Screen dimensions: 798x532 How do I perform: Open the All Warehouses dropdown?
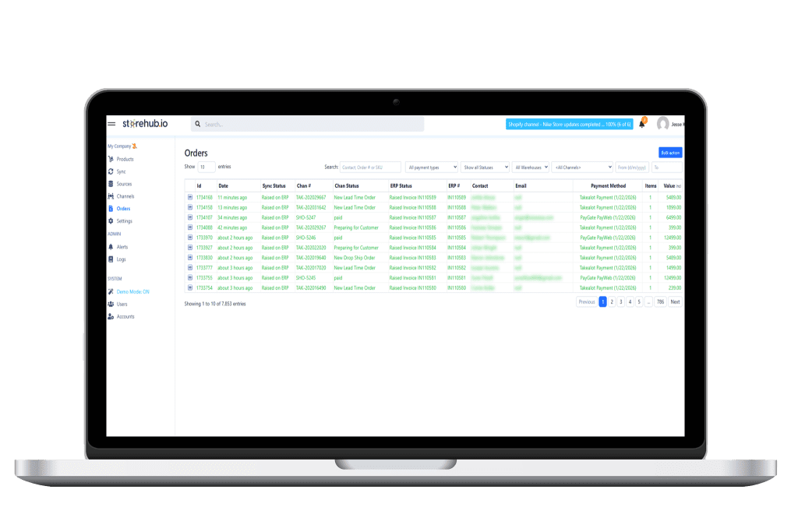(531, 167)
